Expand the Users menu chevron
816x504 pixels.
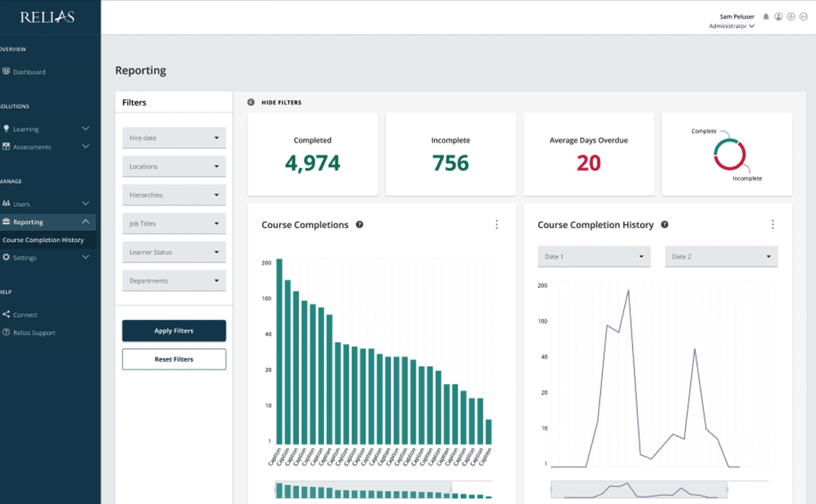[x=85, y=203]
